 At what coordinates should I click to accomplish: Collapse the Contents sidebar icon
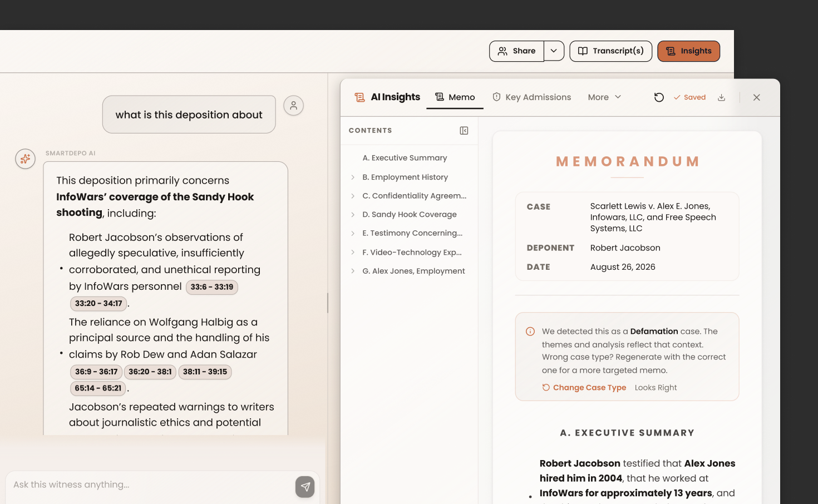point(464,130)
